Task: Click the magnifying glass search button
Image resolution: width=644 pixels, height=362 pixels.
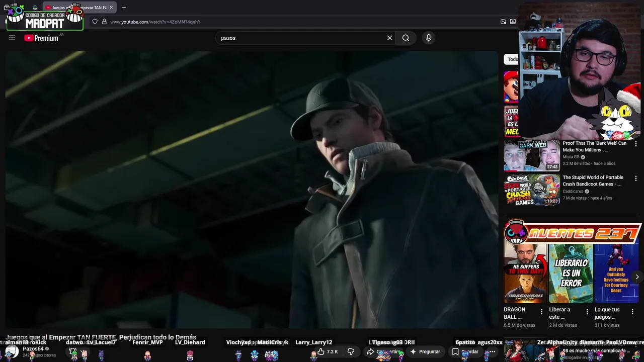Action: tap(406, 38)
